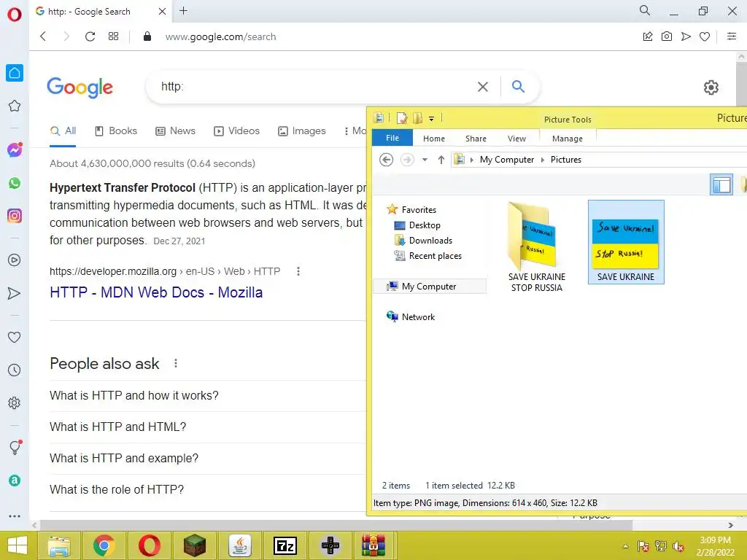Open Opera easy setup icon
Image resolution: width=747 pixels, height=560 pixels.
point(732,36)
